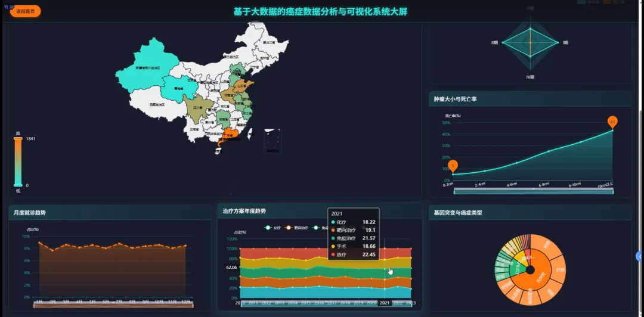Click the 2-4cm axis label in tumor chart
This screenshot has height=317, width=644.
pyautogui.click(x=479, y=185)
